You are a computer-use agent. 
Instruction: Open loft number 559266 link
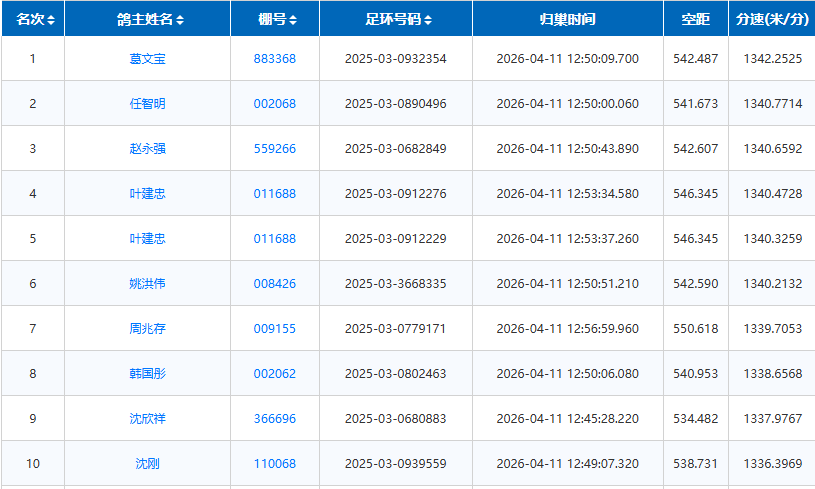click(275, 149)
